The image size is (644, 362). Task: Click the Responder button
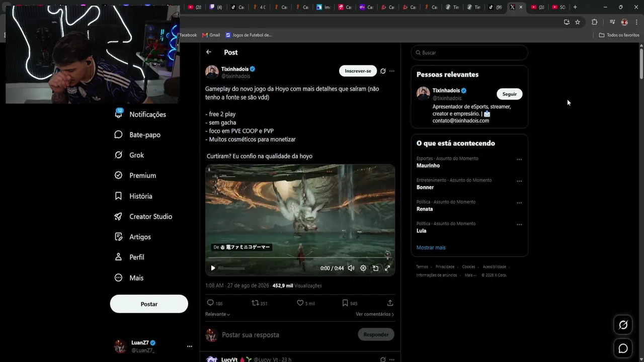[376, 334]
